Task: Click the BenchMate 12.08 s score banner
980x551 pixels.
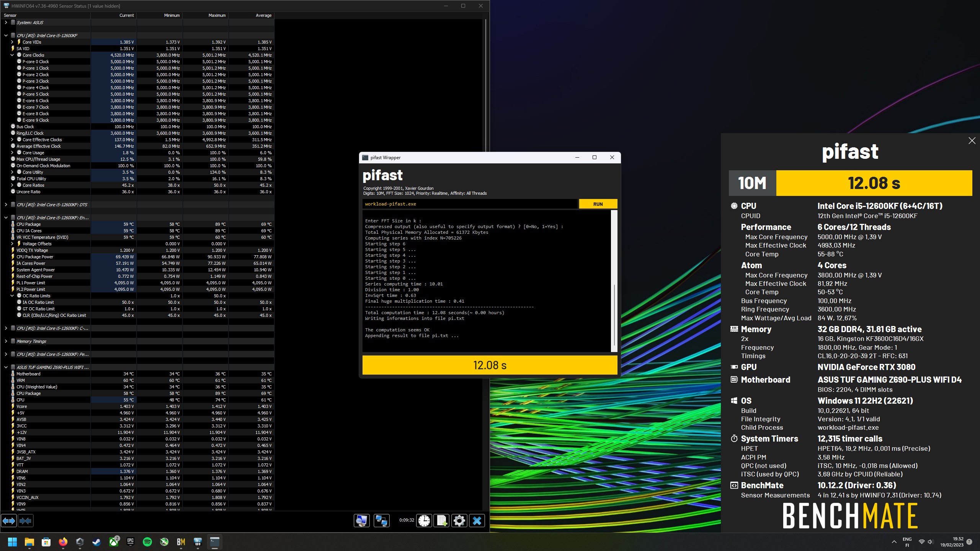Action: tap(874, 183)
